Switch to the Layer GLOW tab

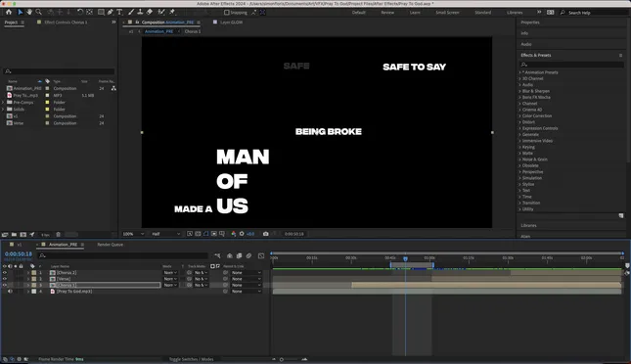(x=231, y=23)
